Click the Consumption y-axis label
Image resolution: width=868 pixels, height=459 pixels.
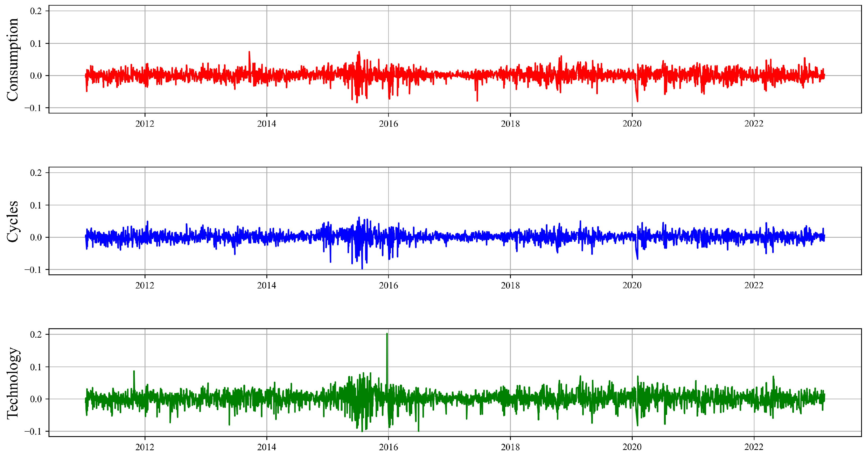click(12, 59)
